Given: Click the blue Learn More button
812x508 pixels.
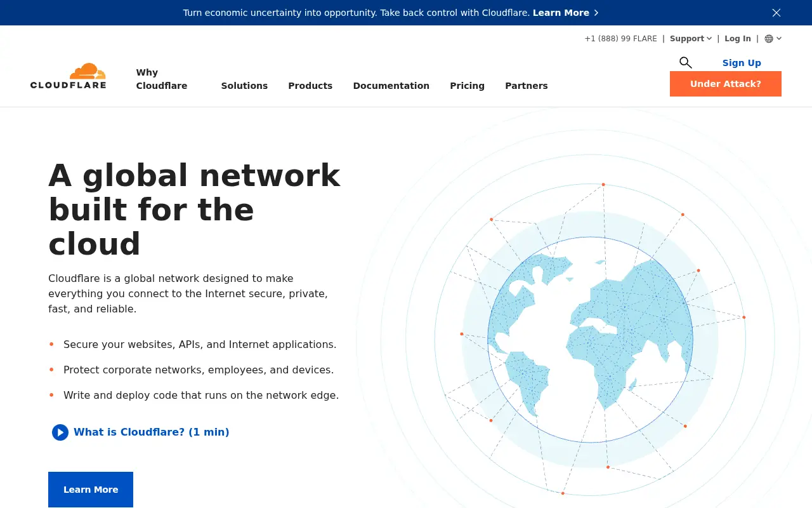Looking at the screenshot, I should tap(91, 490).
